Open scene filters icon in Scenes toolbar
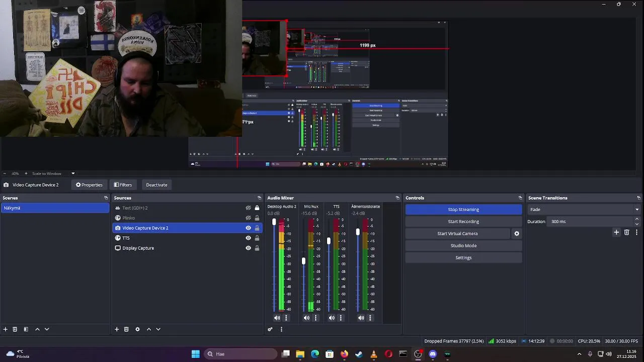The image size is (644, 362). [26, 329]
